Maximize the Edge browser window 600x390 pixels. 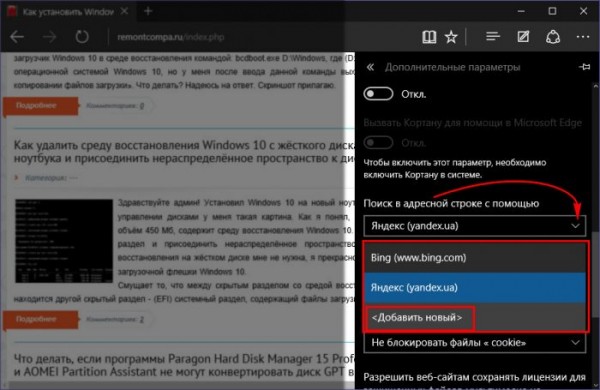(x=552, y=11)
